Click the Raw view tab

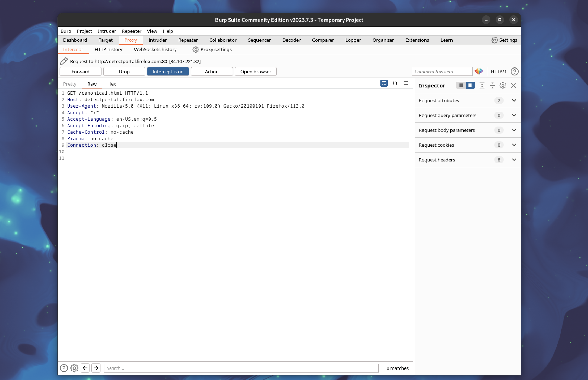92,84
